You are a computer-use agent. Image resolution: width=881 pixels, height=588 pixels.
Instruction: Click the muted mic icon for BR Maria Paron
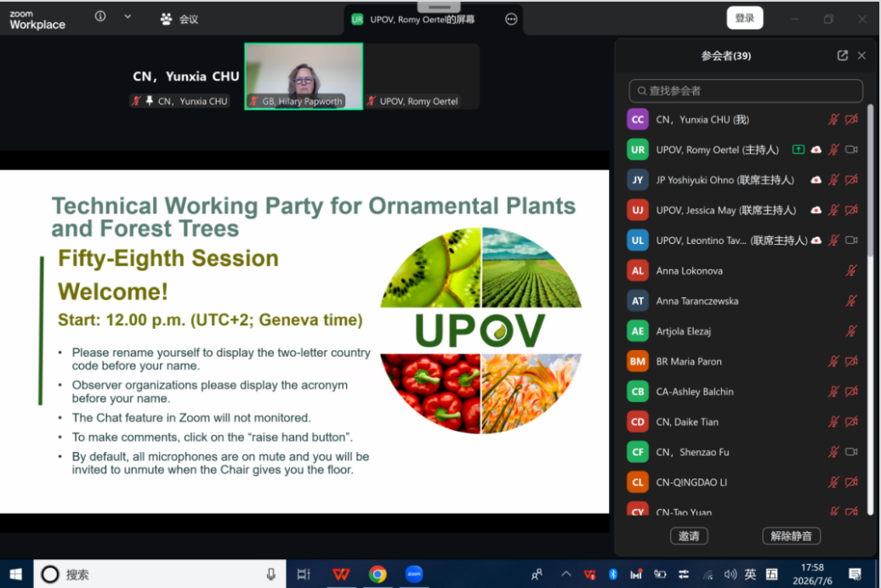click(833, 361)
